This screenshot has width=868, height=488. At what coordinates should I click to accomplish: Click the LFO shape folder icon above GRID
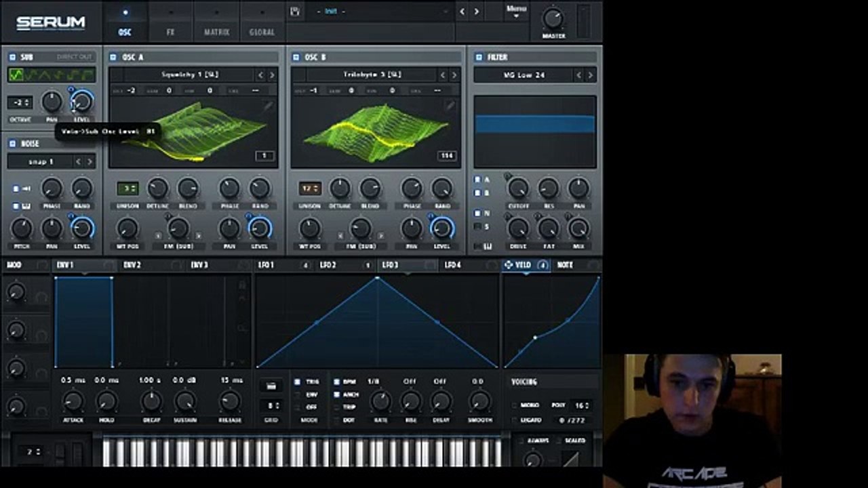pyautogui.click(x=271, y=386)
